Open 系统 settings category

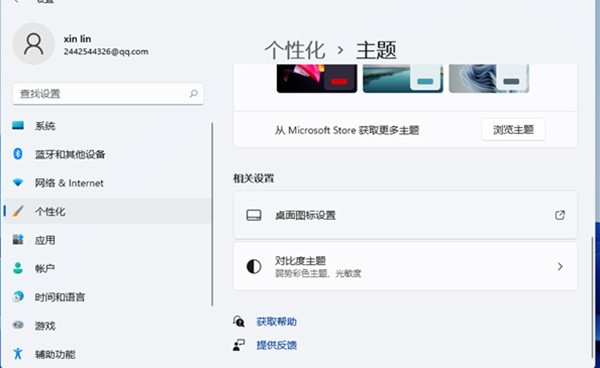click(x=107, y=125)
